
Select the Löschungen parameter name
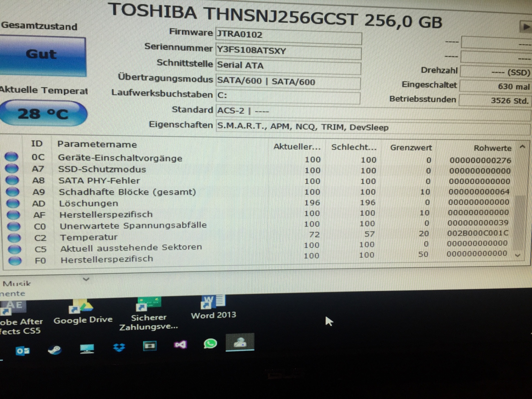[88, 203]
